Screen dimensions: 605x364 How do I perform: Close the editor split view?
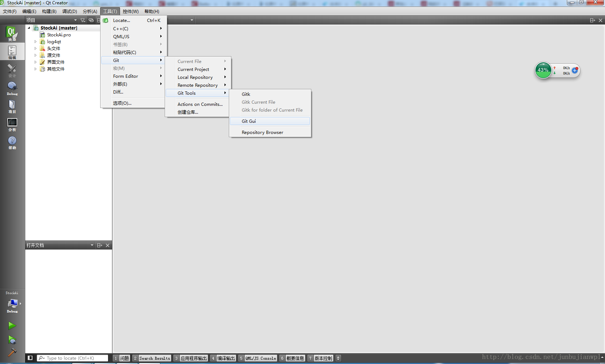pyautogui.click(x=600, y=20)
